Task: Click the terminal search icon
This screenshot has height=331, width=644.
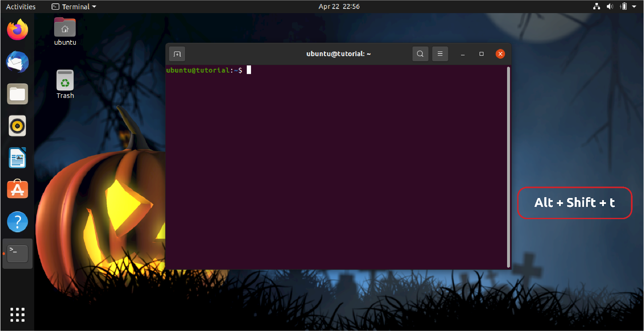Action: click(420, 54)
